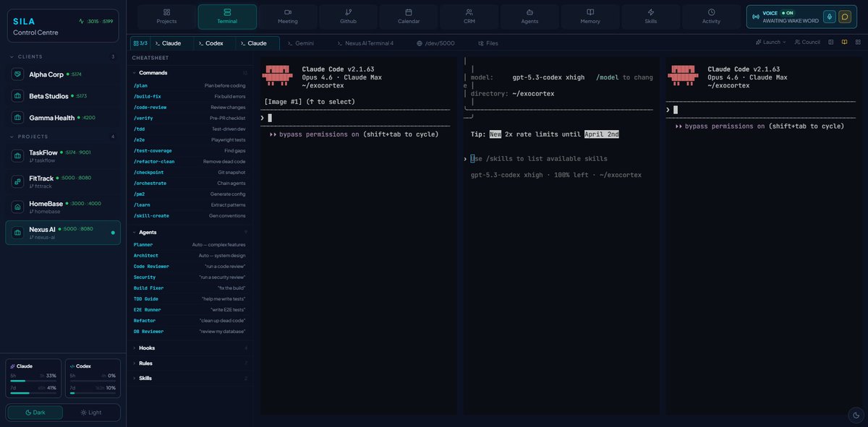
Task: Click the TaskFlow project icon
Action: [18, 155]
